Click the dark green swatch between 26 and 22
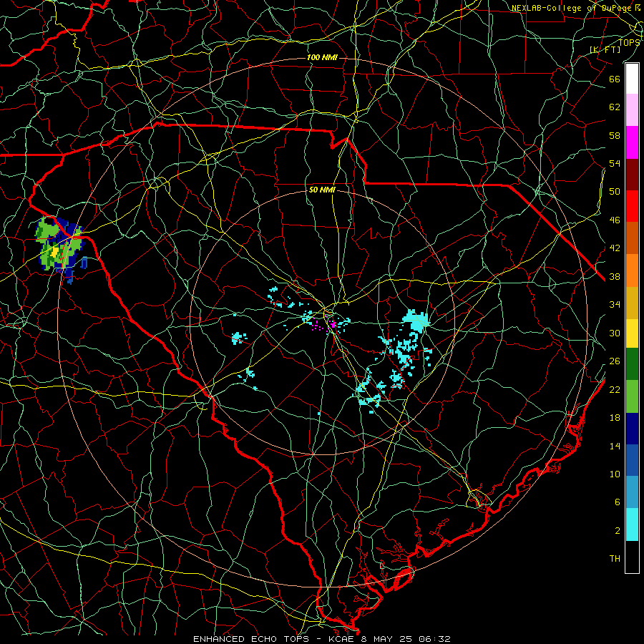644x644 pixels. 632,364
